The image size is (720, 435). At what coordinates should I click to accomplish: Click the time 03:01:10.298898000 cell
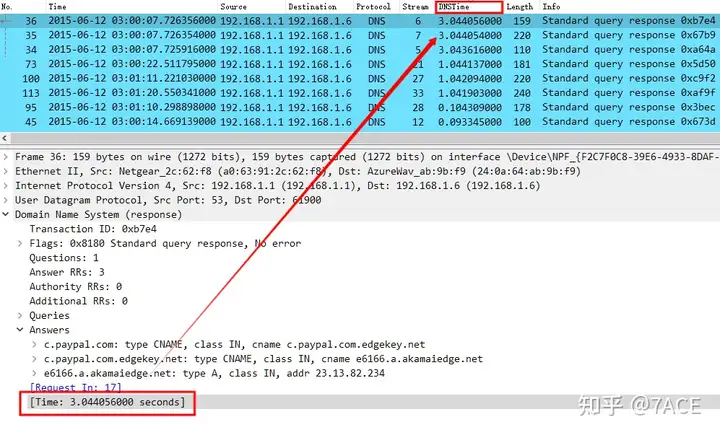[x=132, y=107]
